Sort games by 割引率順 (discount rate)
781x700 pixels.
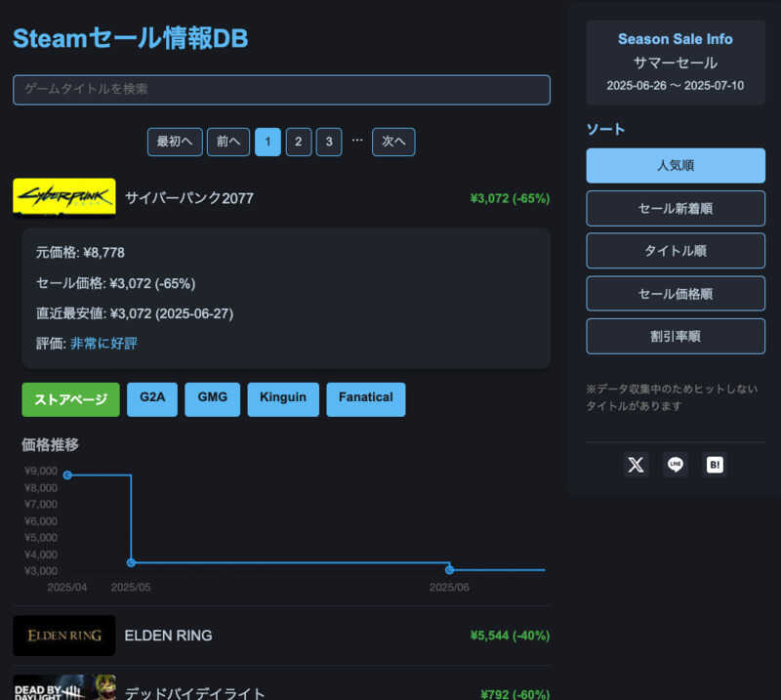[675, 335]
